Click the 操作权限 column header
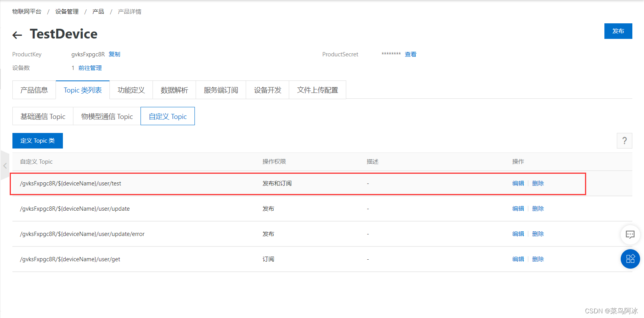Screen dimensions: 644x318 coord(274,162)
